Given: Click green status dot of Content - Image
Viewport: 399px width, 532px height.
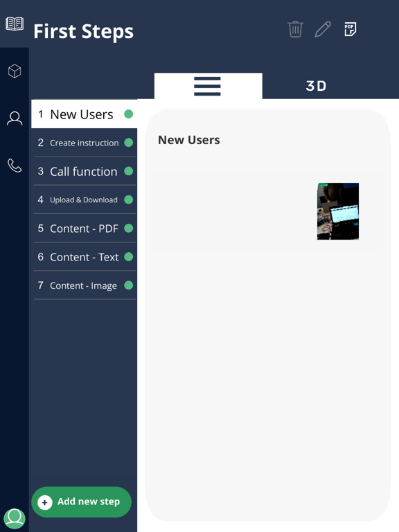Looking at the screenshot, I should pyautogui.click(x=129, y=285).
